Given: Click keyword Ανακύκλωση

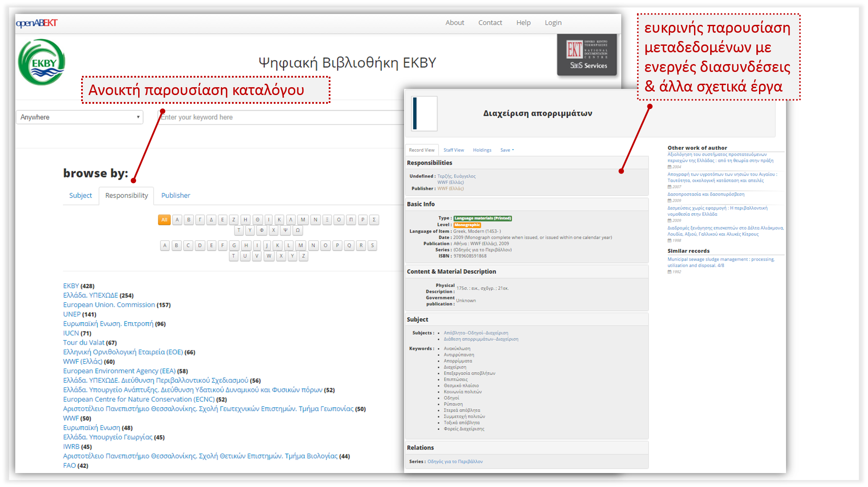Looking at the screenshot, I should pyautogui.click(x=457, y=349).
